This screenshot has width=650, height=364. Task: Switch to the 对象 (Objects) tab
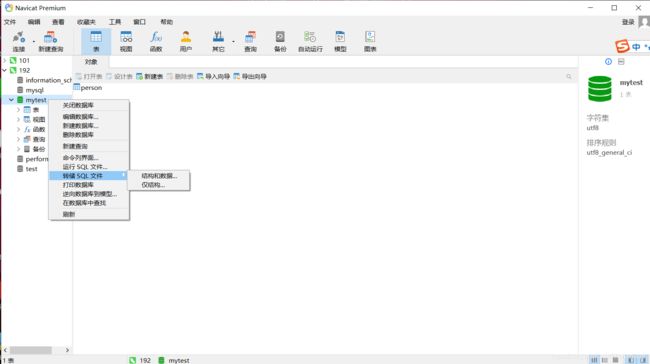click(91, 62)
